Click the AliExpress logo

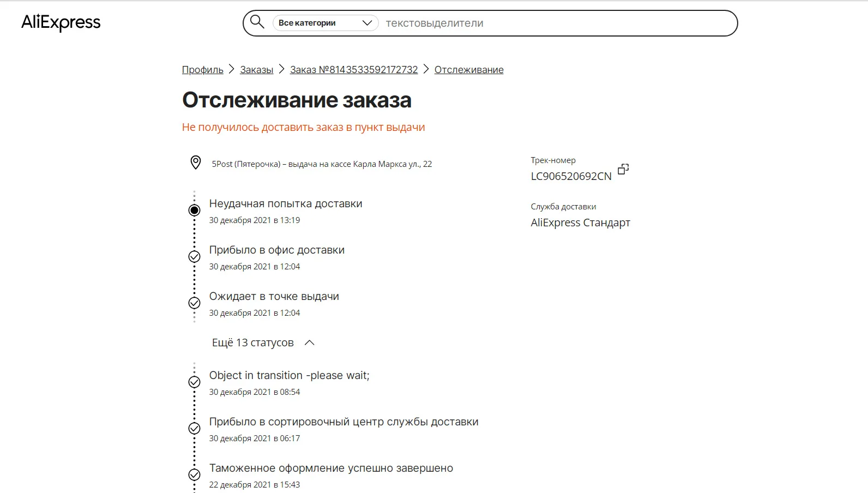click(61, 23)
